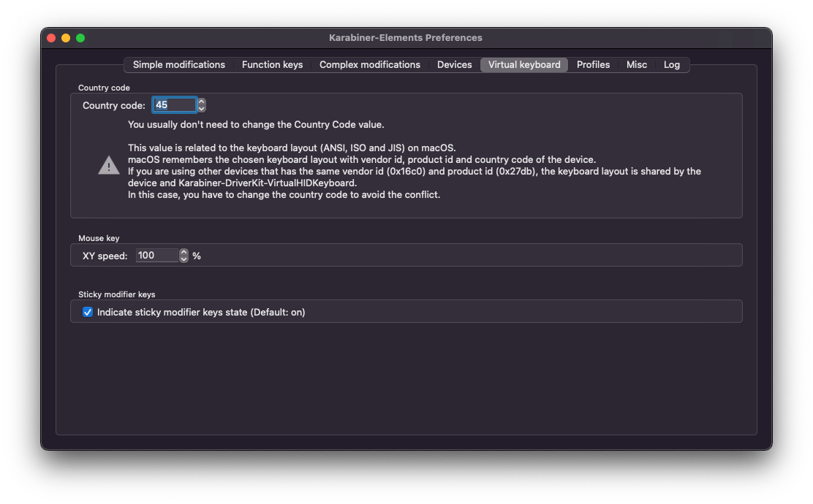Toggle Indicate sticky modifier keys state checkbox
This screenshot has width=813, height=504.
coord(88,313)
